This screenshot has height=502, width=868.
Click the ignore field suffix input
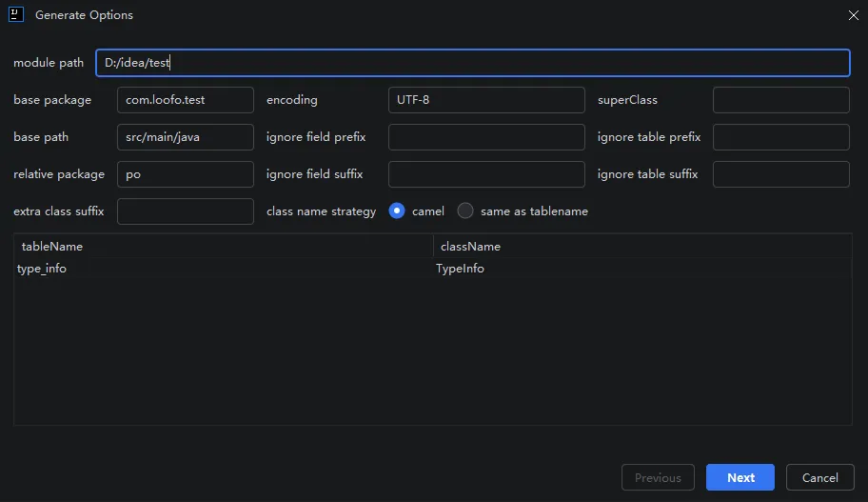[486, 174]
